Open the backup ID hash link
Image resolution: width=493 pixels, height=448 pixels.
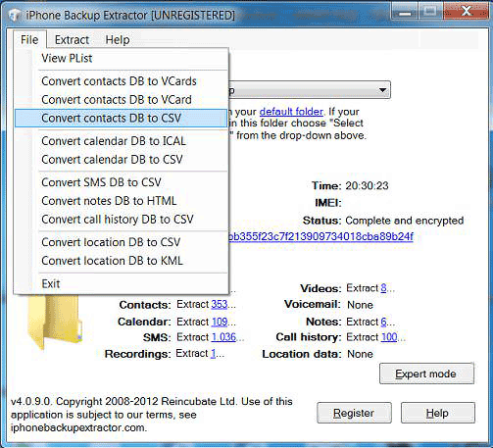(x=320, y=236)
